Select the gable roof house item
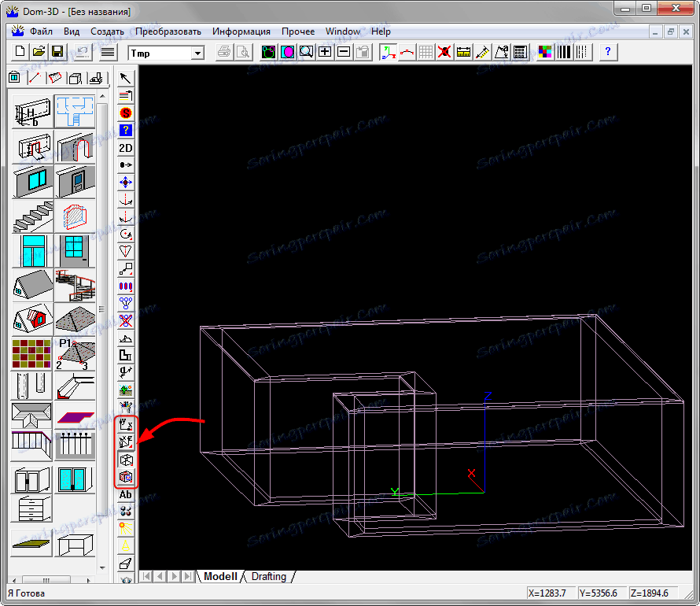The height and width of the screenshot is (606, 700). pyautogui.click(x=32, y=286)
